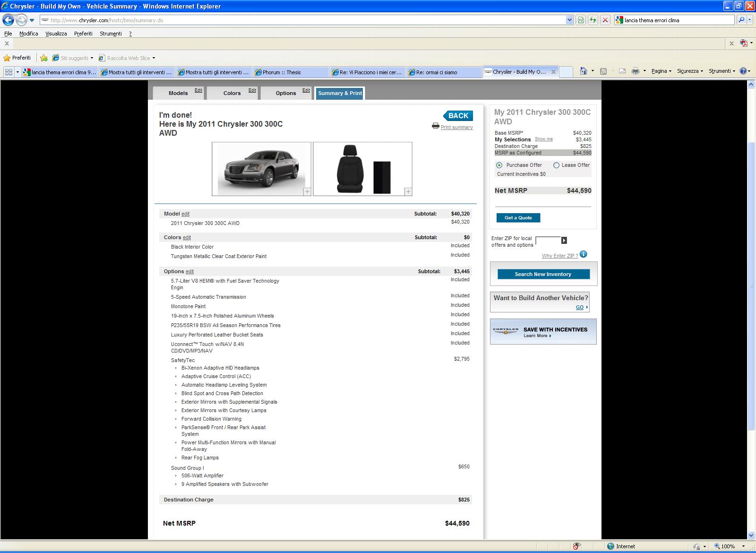This screenshot has width=756, height=553.
Task: Open a new blank tab
Action: point(566,72)
